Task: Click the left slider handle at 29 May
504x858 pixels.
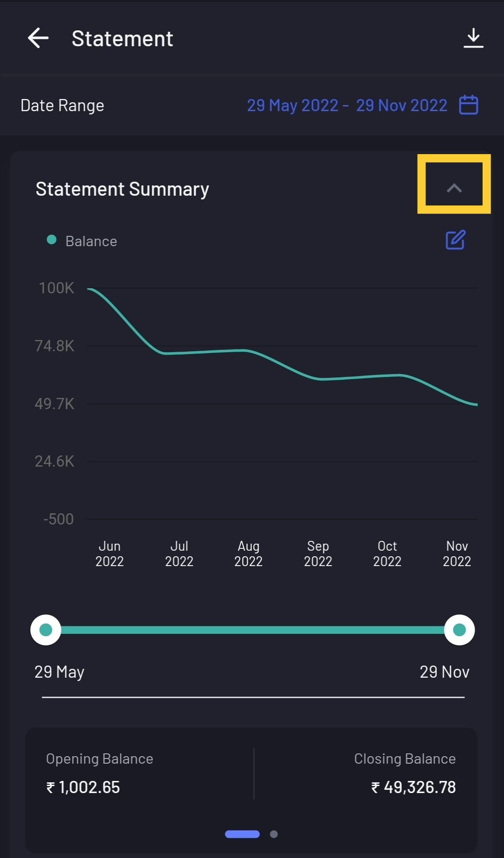Action: coord(46,630)
